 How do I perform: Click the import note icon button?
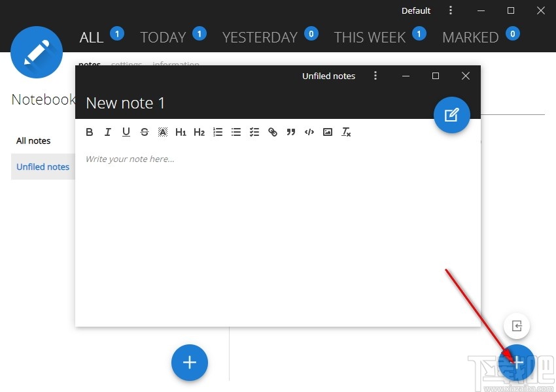[517, 326]
